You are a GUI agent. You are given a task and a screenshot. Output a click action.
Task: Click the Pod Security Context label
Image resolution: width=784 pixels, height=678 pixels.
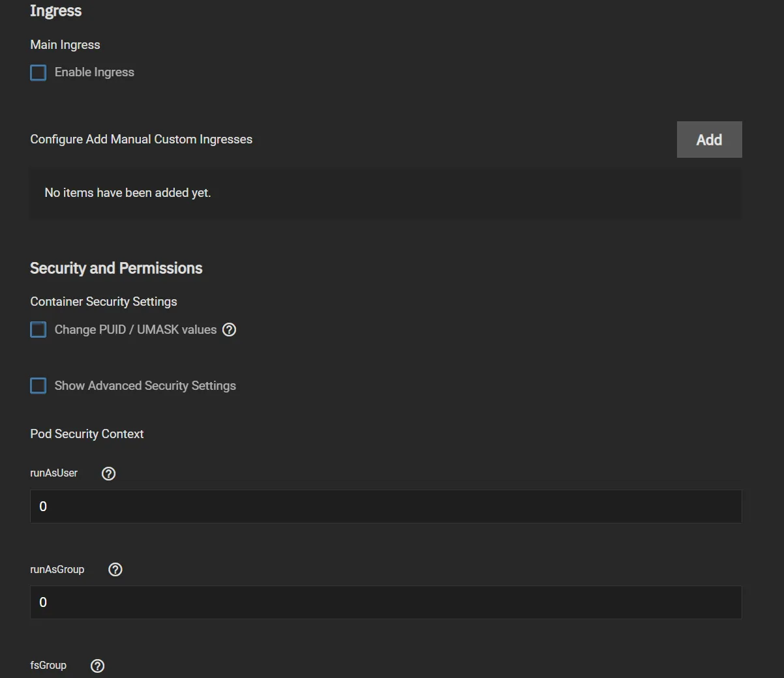pyautogui.click(x=87, y=434)
